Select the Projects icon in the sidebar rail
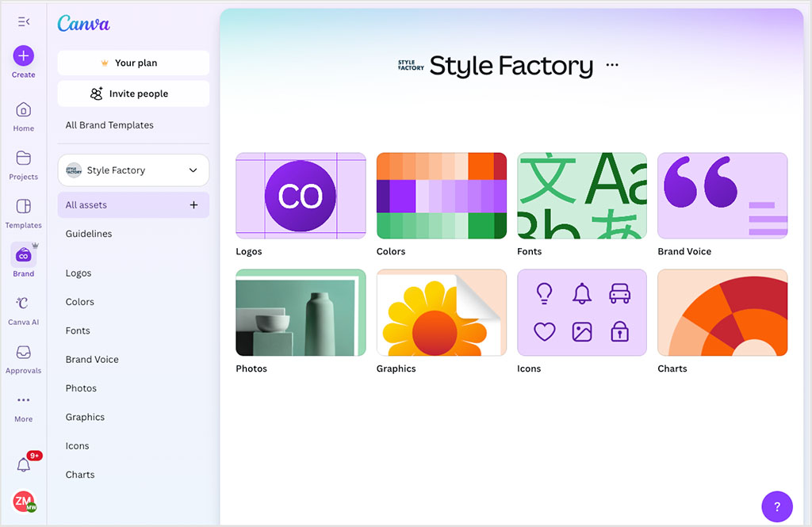The image size is (812, 527). pos(23,164)
